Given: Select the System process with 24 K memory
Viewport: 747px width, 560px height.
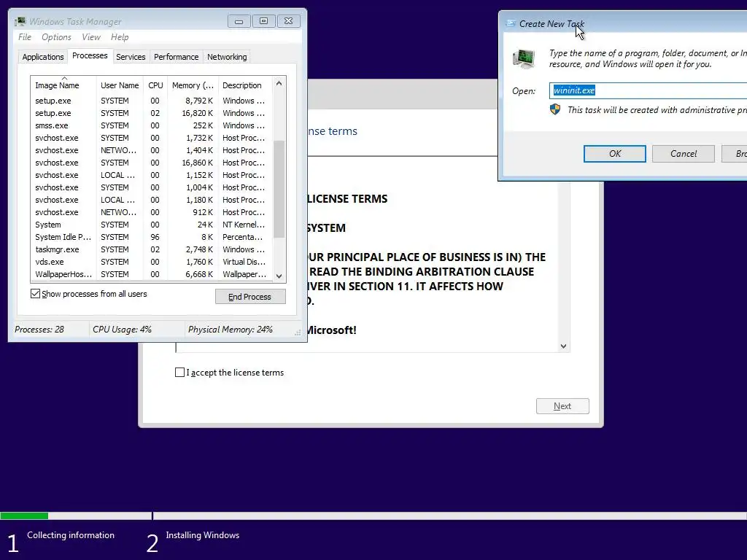Looking at the screenshot, I should click(152, 225).
